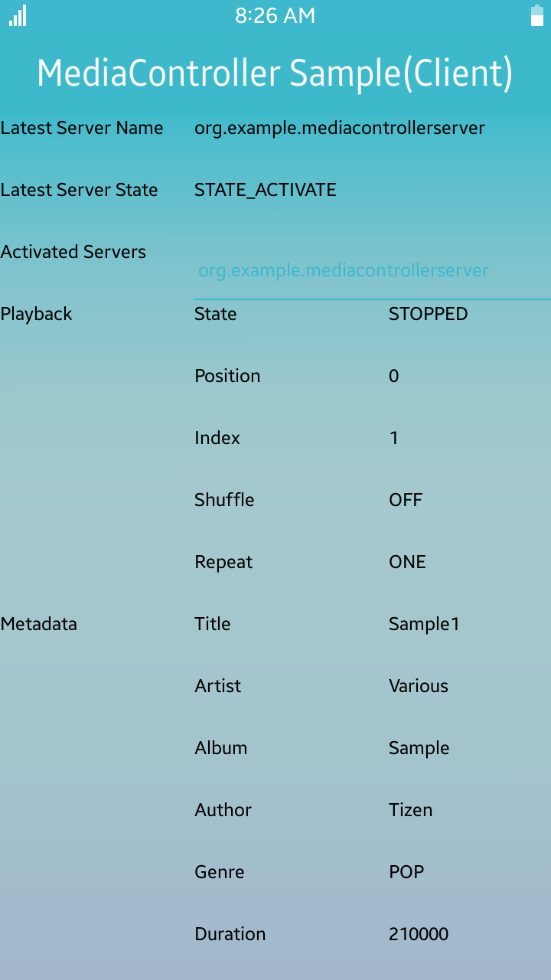Tap the Index value 1
The height and width of the screenshot is (980, 551).
[x=393, y=438]
